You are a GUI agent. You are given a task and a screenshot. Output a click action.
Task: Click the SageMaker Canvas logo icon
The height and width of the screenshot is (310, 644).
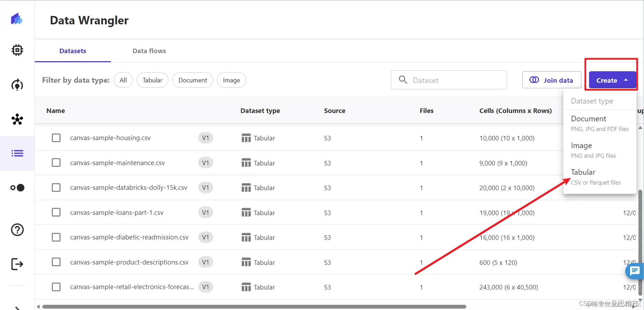[17, 19]
